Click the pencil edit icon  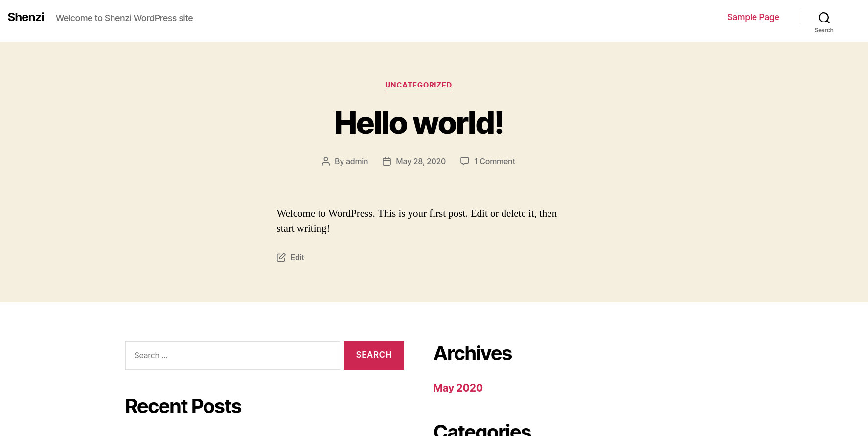(281, 257)
